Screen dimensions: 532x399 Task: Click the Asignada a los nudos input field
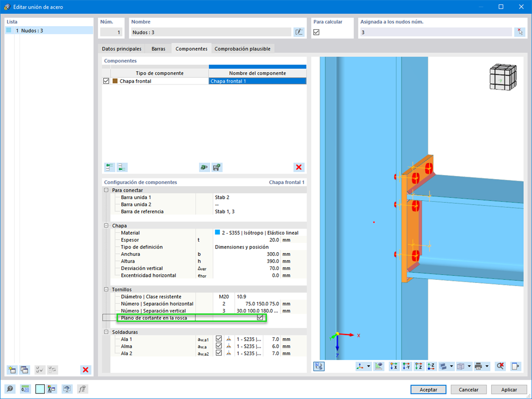pos(436,32)
